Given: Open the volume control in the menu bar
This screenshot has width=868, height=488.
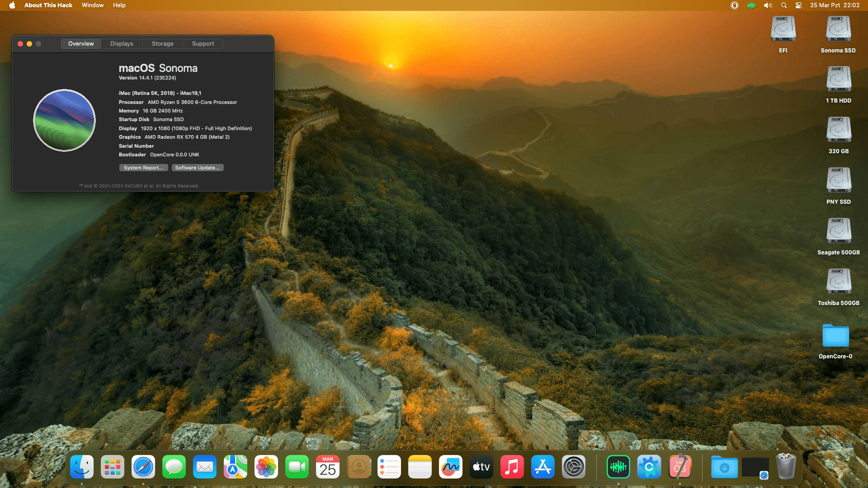Looking at the screenshot, I should 768,5.
